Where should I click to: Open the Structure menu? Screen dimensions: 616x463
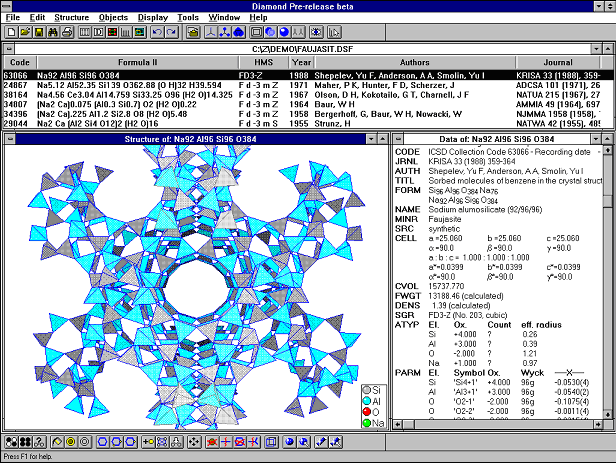[71, 17]
